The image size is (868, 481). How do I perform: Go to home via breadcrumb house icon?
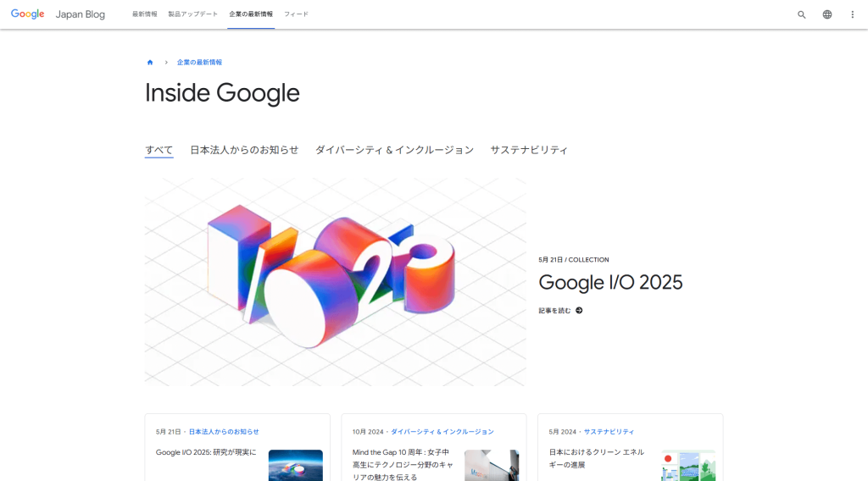coord(150,63)
